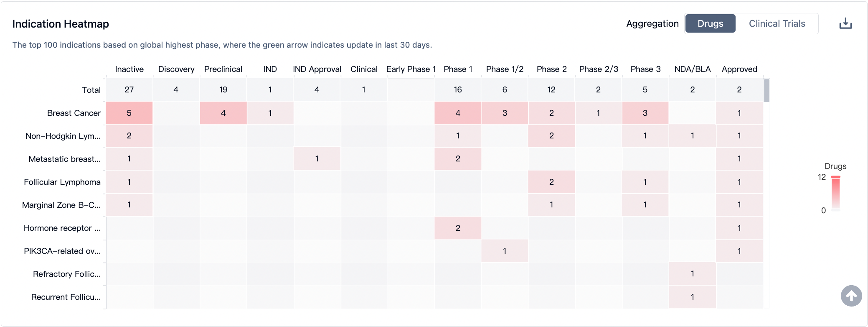This screenshot has height=327, width=868.
Task: Click Non-Hodgkin Lymphoma NDA/BLA cell
Action: 692,136
